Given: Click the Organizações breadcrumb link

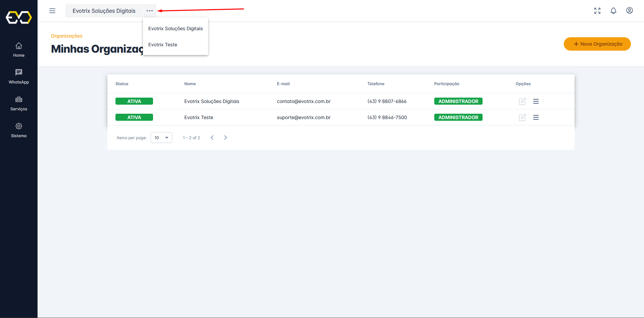Looking at the screenshot, I should pos(66,36).
